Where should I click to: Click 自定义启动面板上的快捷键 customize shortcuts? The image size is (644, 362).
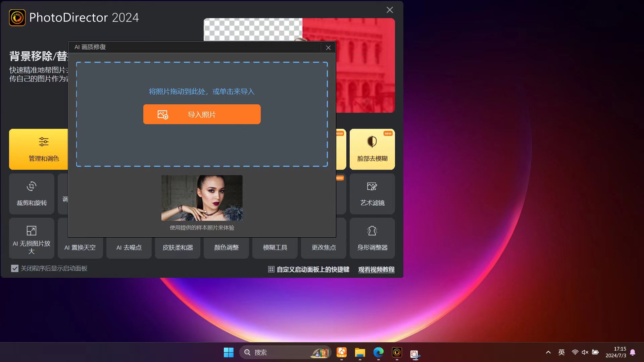[x=309, y=269]
